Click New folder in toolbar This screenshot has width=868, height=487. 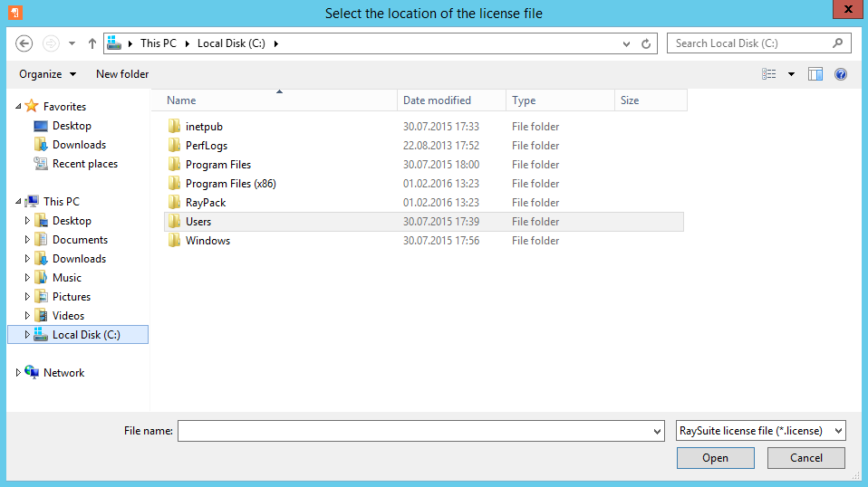(x=122, y=74)
